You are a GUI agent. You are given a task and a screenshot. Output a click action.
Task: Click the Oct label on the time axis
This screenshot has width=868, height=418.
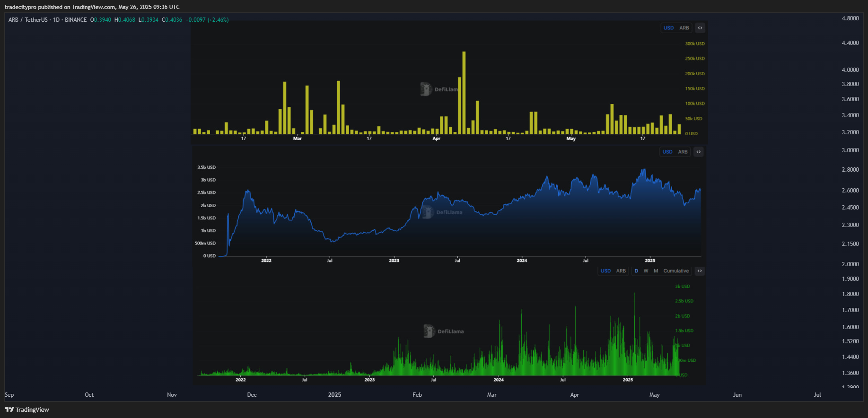pyautogui.click(x=89, y=395)
